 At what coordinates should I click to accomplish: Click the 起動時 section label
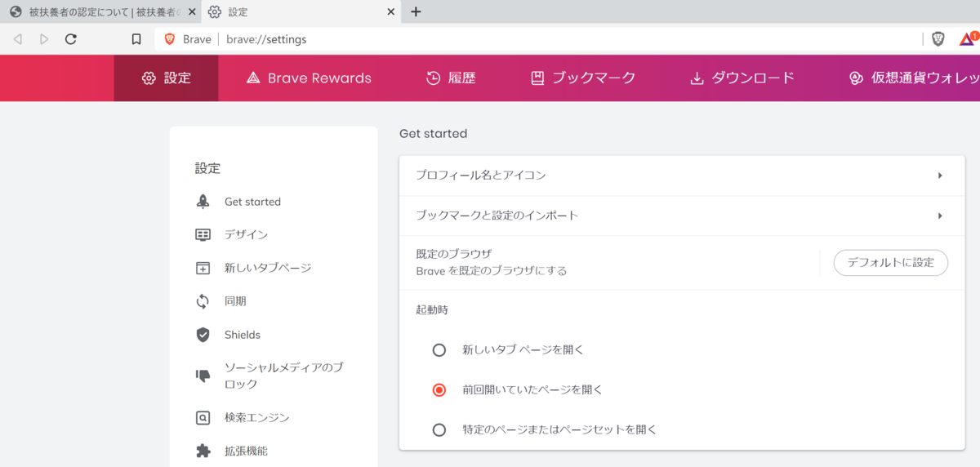(432, 310)
